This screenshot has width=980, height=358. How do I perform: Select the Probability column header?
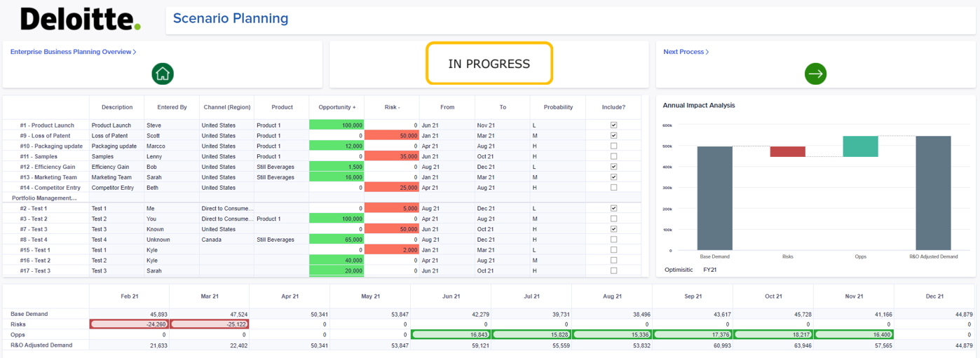(558, 107)
